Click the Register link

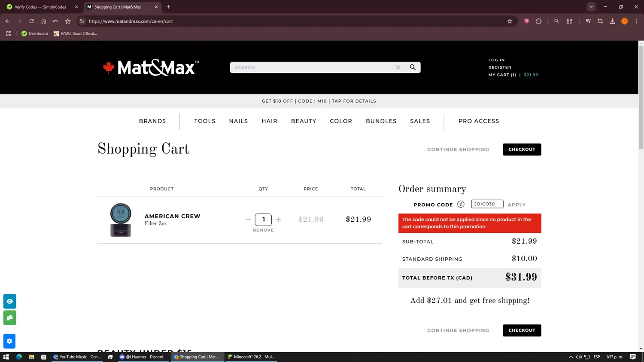click(x=500, y=67)
